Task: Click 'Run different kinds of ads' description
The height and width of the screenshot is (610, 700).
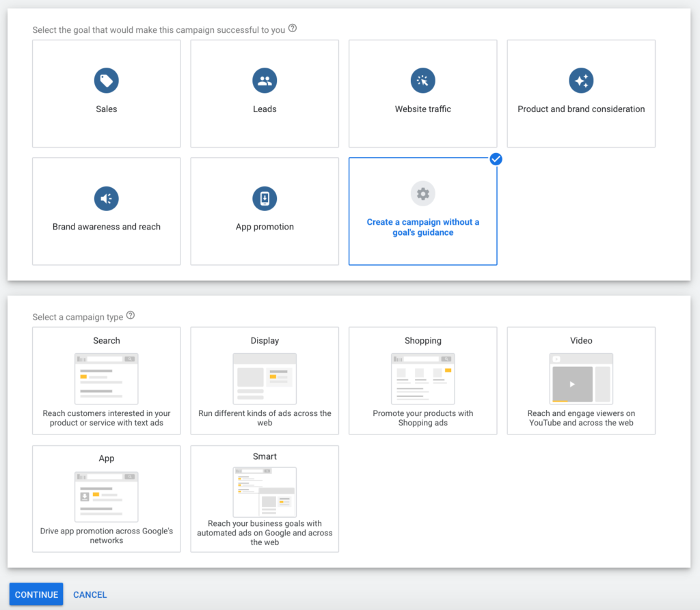Action: pos(265,418)
